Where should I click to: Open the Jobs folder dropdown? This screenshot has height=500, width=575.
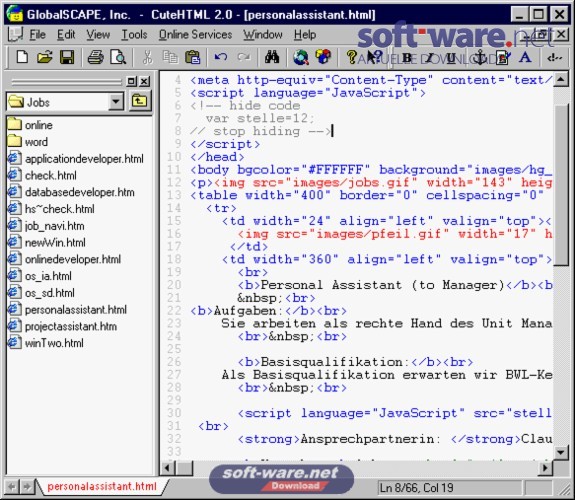click(116, 102)
